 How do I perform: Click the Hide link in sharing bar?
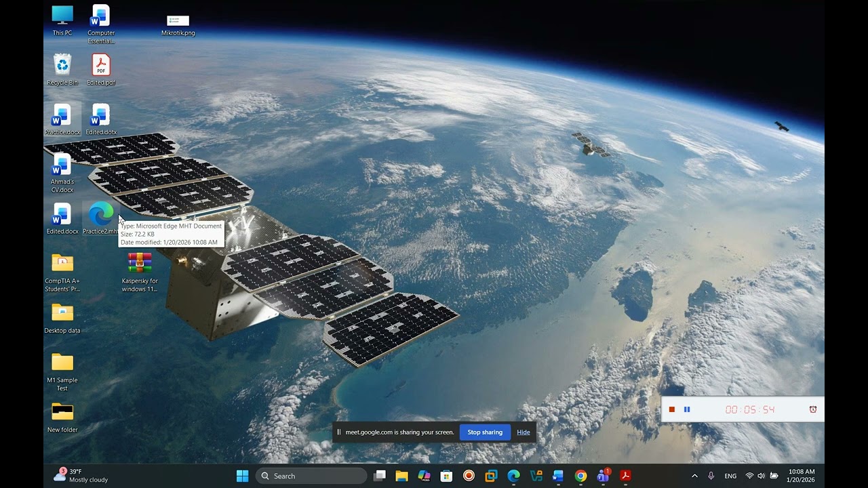point(524,432)
